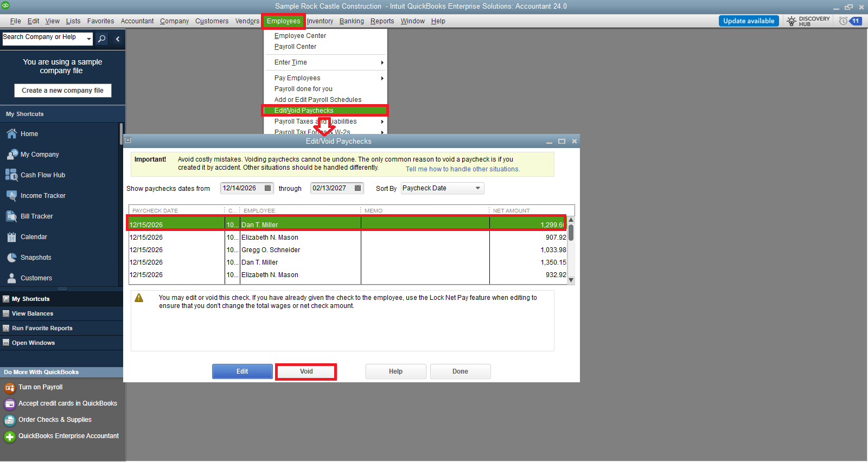Select Dan T. Miller paycheck 1,299.60 row

(347, 224)
